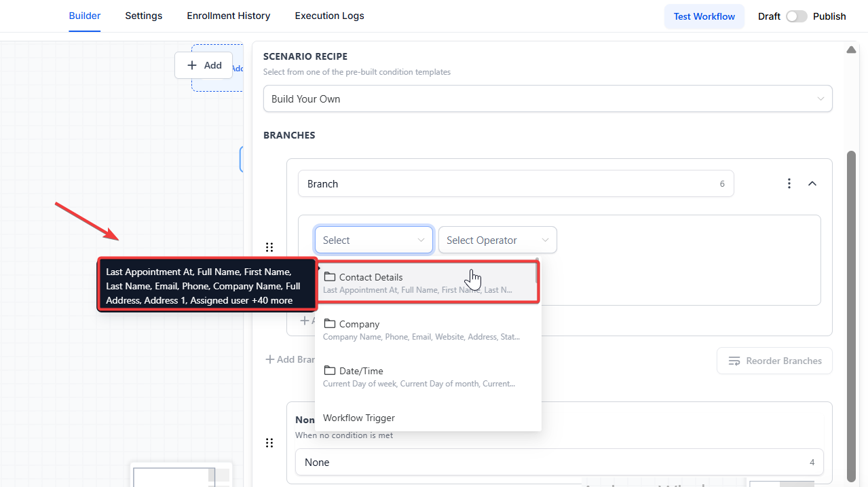Choose Workflow Trigger from the list

point(359,418)
